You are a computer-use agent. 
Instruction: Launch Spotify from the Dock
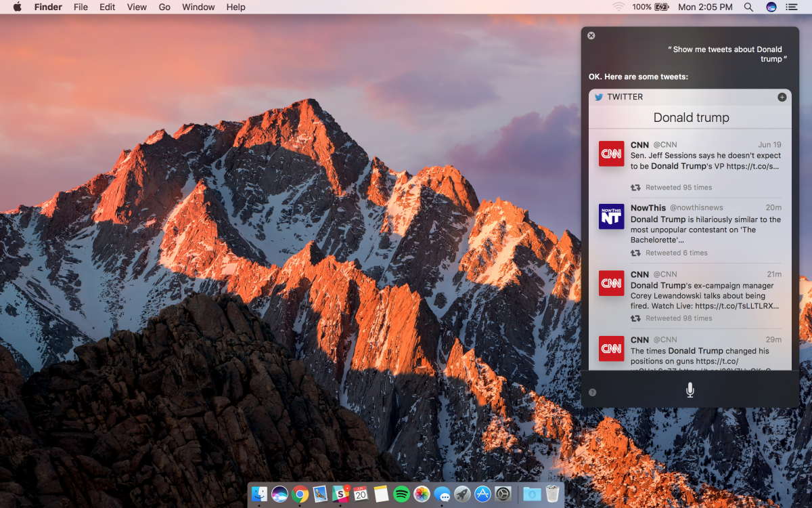tap(401, 493)
